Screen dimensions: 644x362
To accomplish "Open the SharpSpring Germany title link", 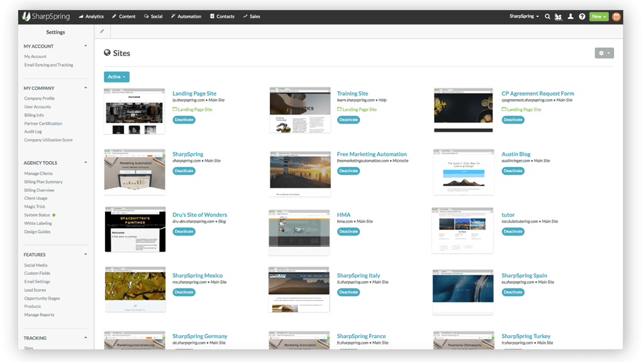I will tap(200, 336).
